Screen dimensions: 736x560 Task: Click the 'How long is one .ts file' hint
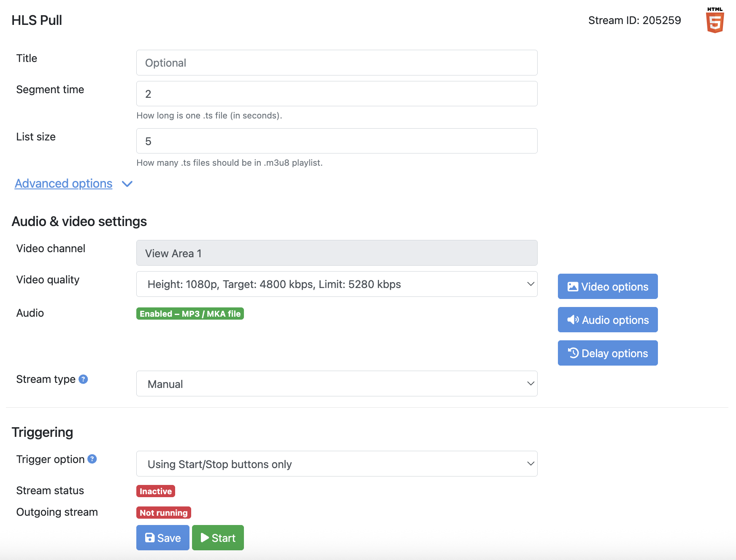pos(209,116)
